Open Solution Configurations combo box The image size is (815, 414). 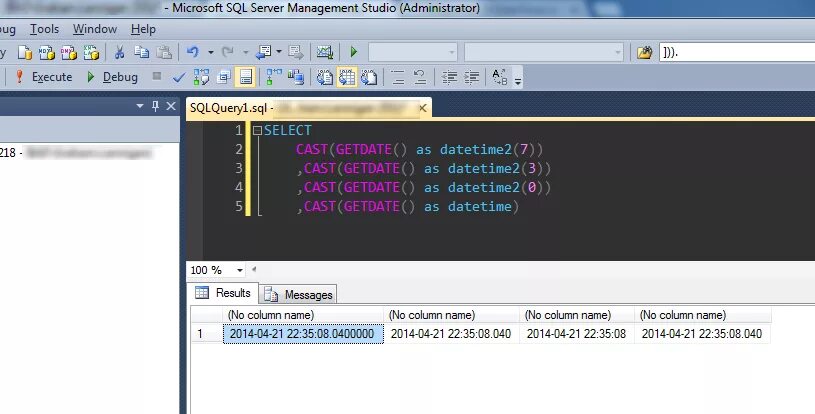(413, 52)
